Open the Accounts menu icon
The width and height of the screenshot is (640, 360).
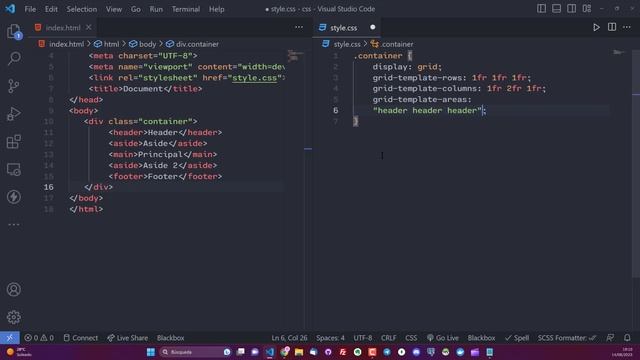pos(13,289)
